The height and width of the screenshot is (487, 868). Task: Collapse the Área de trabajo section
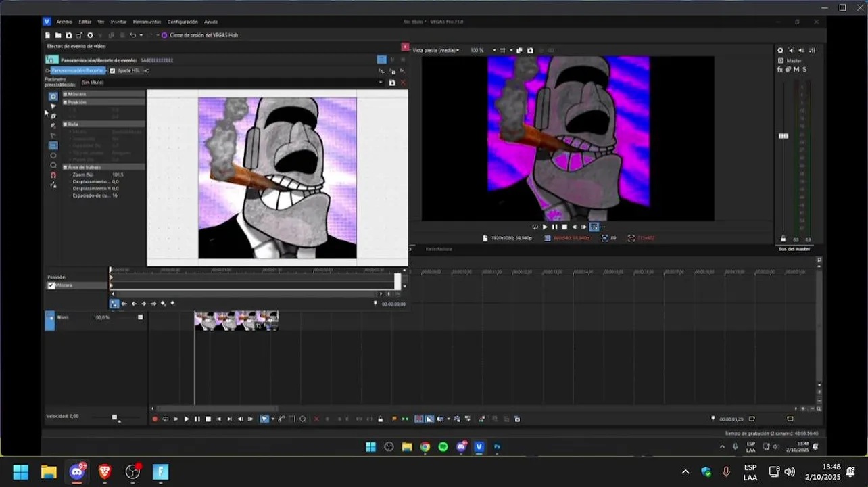[x=66, y=167]
